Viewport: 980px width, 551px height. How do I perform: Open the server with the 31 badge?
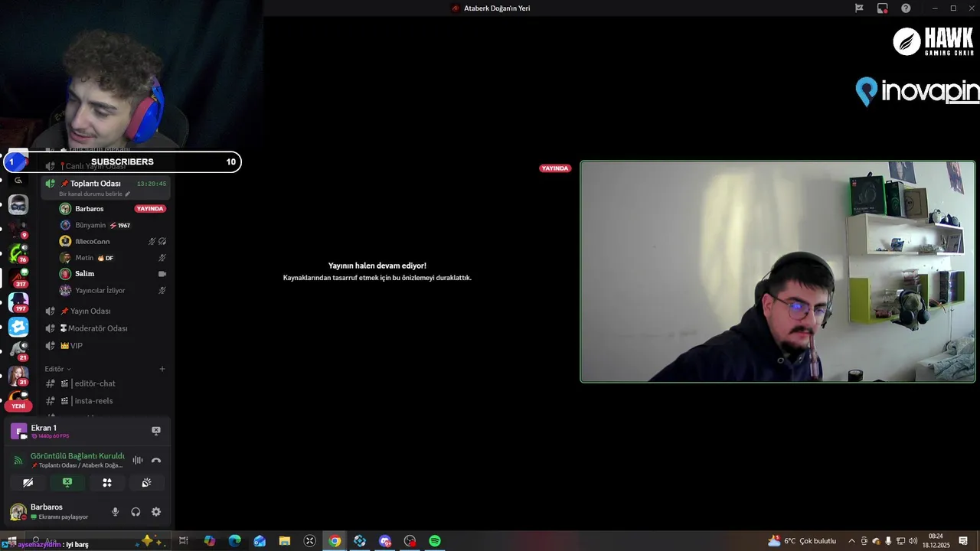pos(18,376)
